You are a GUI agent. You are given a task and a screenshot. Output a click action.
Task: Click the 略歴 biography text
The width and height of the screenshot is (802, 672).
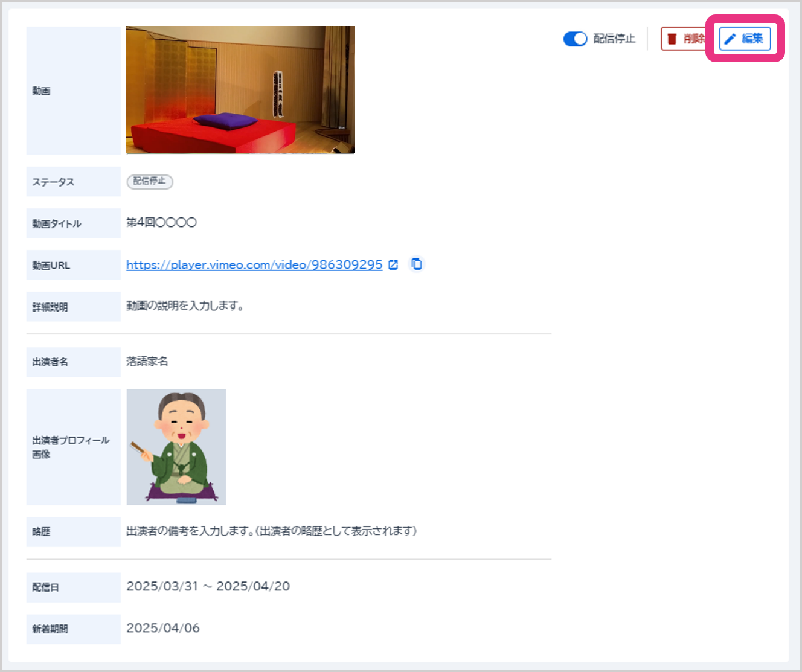271,531
